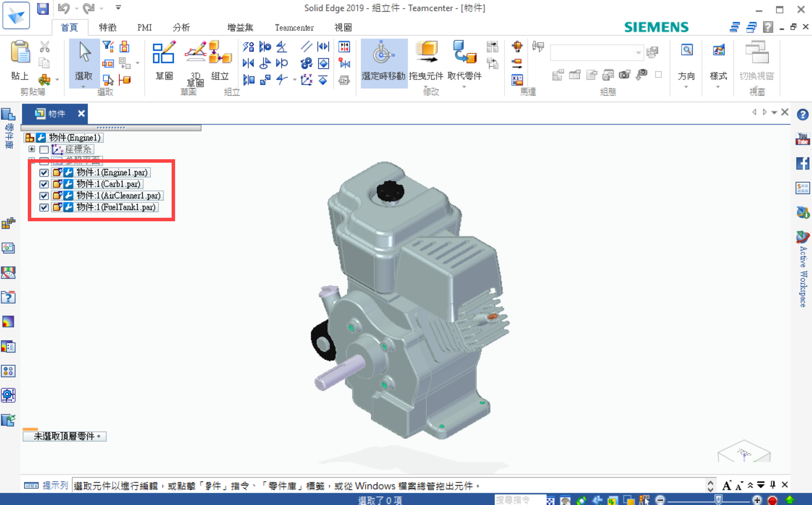Click the scissors cut icon
This screenshot has width=812, height=505.
44,47
